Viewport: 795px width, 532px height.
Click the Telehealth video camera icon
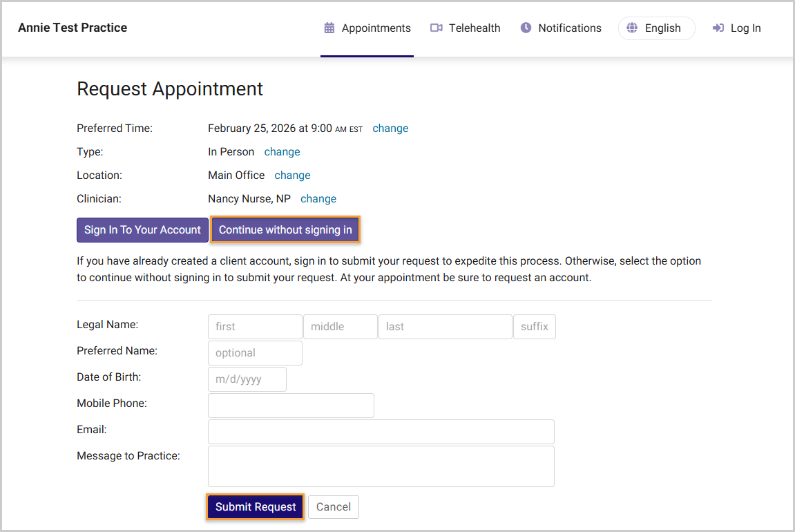436,28
